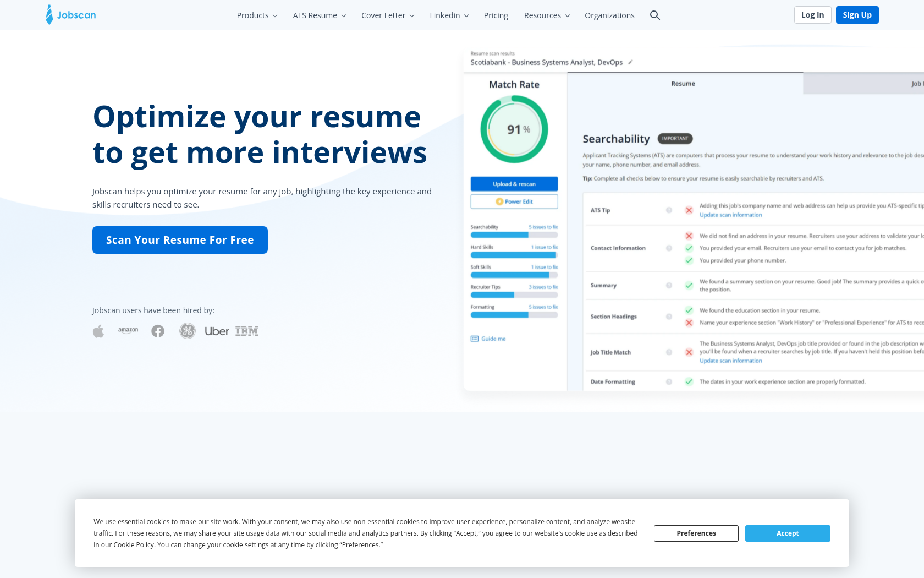This screenshot has width=924, height=578.
Task: Click the Apple logo icon
Action: tap(98, 331)
